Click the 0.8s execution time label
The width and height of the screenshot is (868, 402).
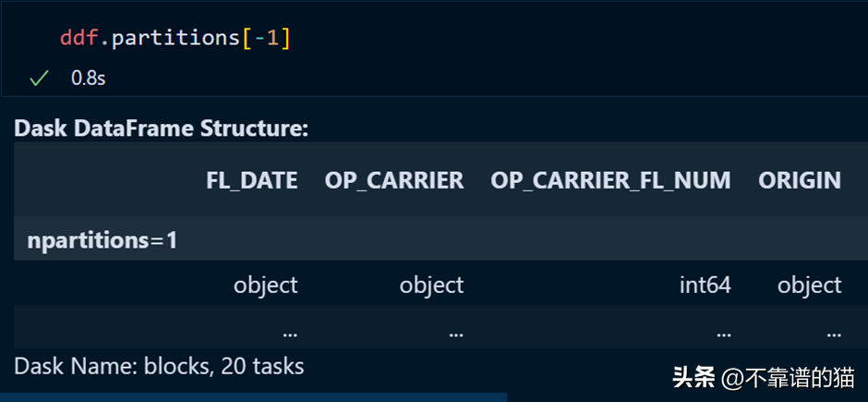(x=89, y=79)
